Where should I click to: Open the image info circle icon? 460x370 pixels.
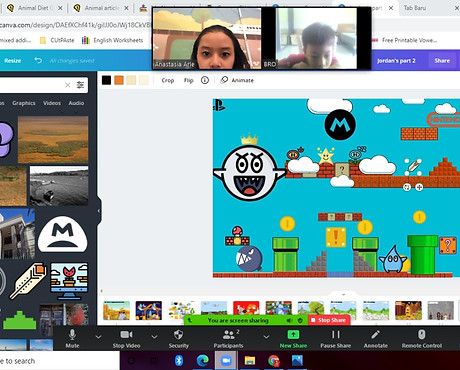coord(205,80)
